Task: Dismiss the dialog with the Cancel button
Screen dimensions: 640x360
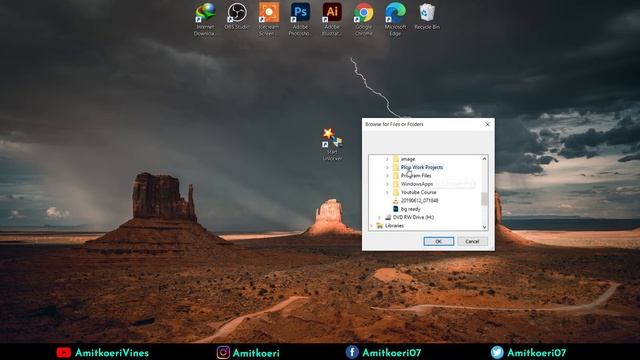Action: click(x=472, y=241)
